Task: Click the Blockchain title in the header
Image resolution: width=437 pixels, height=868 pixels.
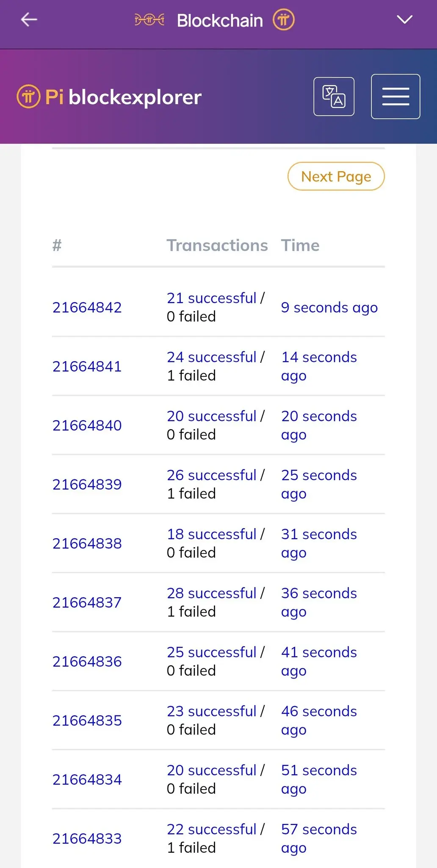Action: click(x=219, y=19)
